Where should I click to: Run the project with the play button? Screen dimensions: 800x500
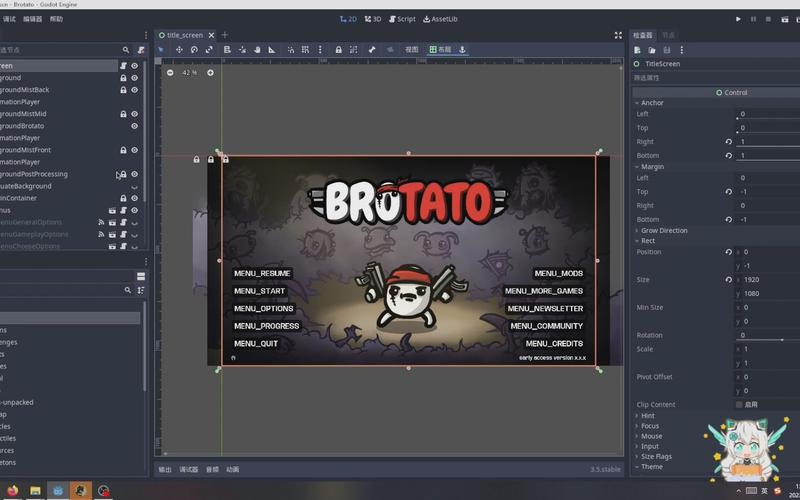738,19
